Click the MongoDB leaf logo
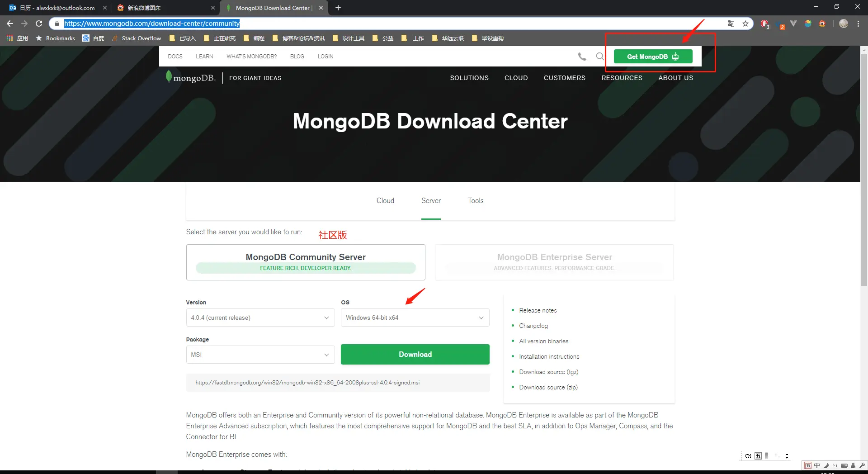868x474 pixels. 190,77
